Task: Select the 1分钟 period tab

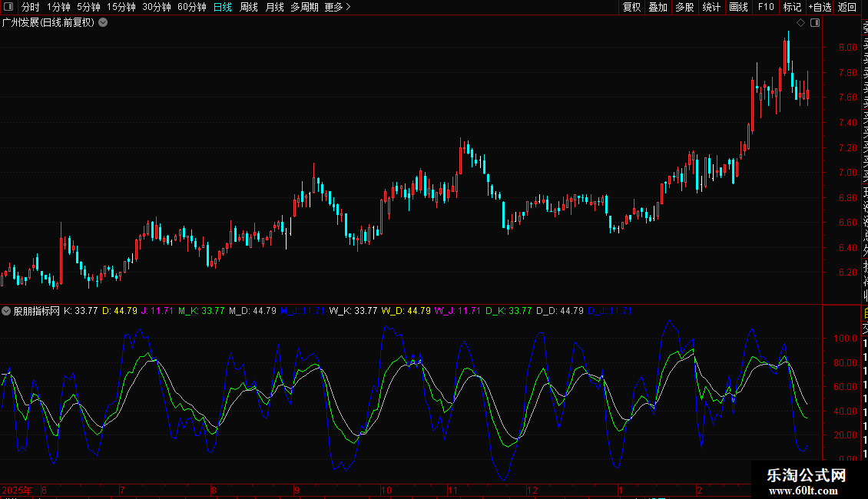Action: click(x=58, y=7)
